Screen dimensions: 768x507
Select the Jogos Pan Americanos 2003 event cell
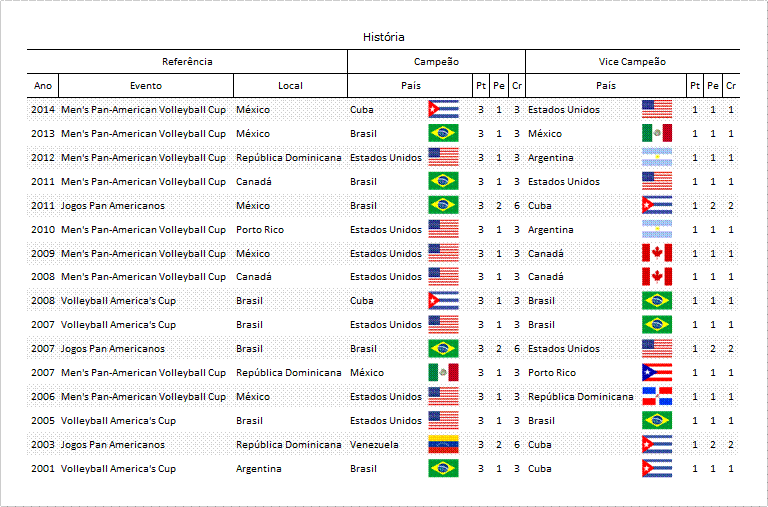point(113,445)
